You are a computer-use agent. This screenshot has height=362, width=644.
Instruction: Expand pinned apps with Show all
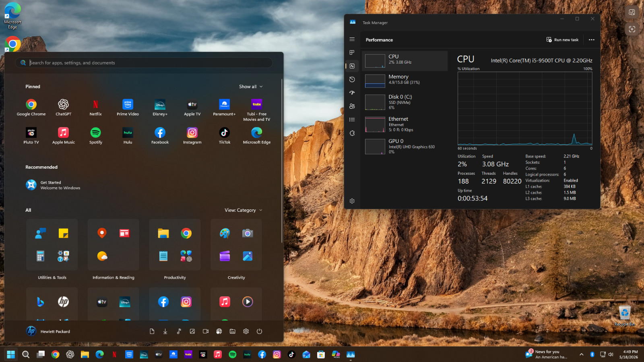(x=251, y=87)
